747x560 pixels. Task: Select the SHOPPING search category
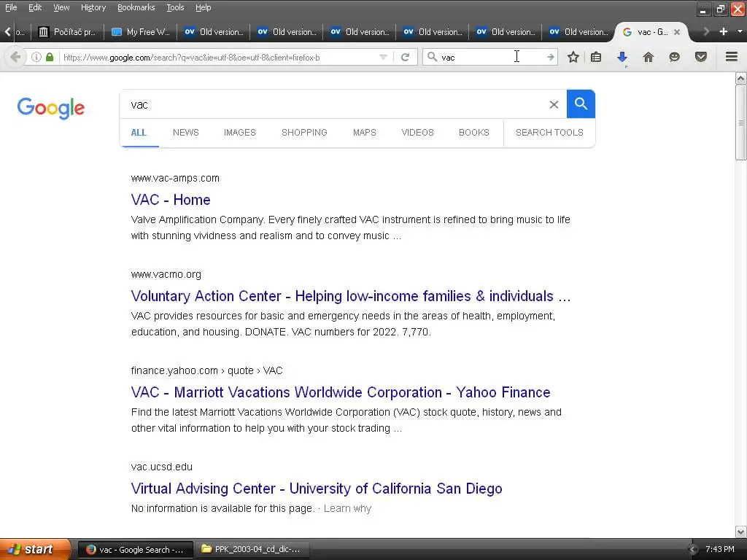304,133
